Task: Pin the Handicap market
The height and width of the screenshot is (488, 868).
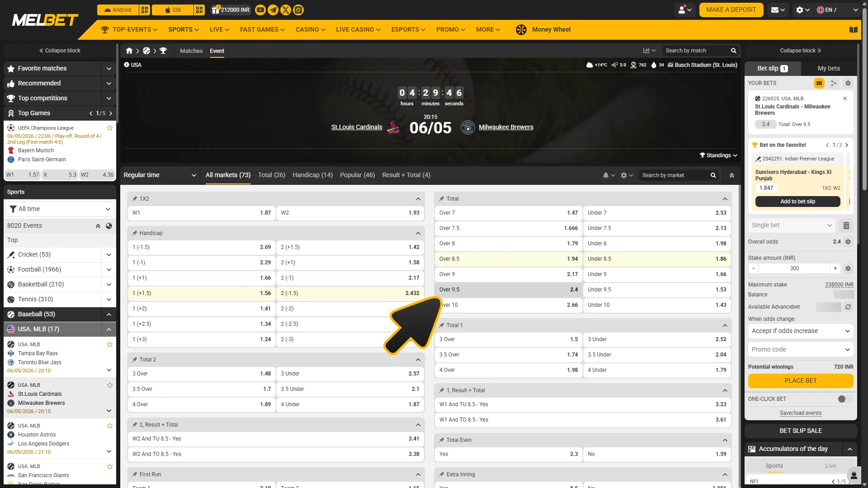Action: 135,233
